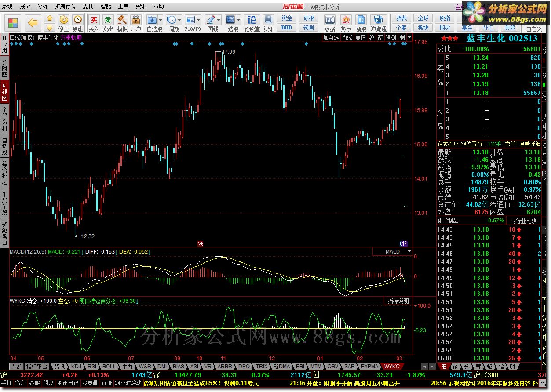Screen dimensions: 551x392
Task: Click the 开户 padlock icon
Action: click(x=136, y=22)
